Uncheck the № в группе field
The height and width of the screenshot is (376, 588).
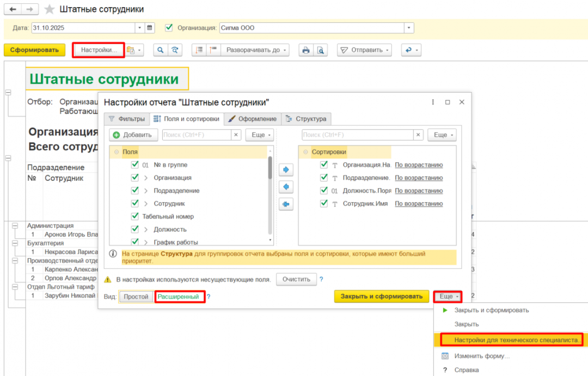click(135, 165)
